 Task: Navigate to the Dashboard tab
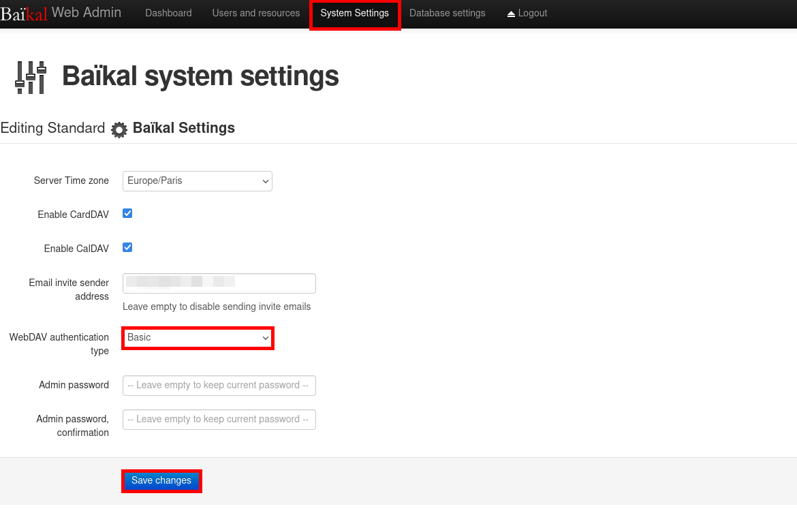[x=168, y=13]
